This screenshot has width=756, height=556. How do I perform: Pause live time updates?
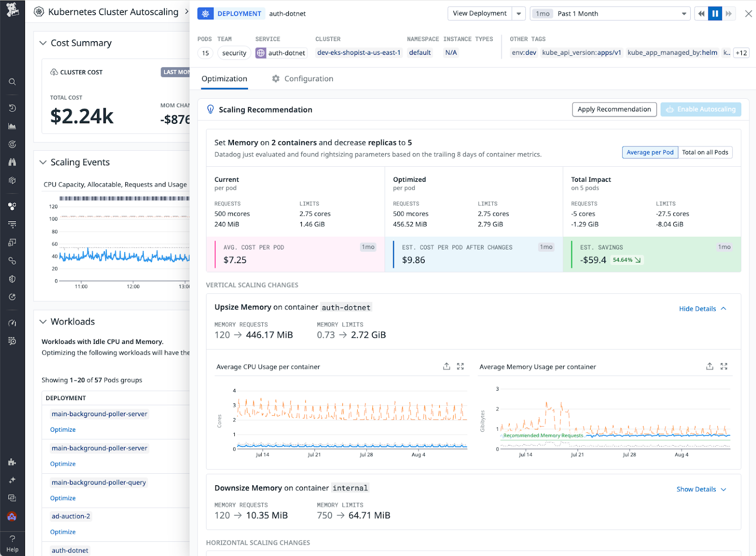tap(715, 14)
